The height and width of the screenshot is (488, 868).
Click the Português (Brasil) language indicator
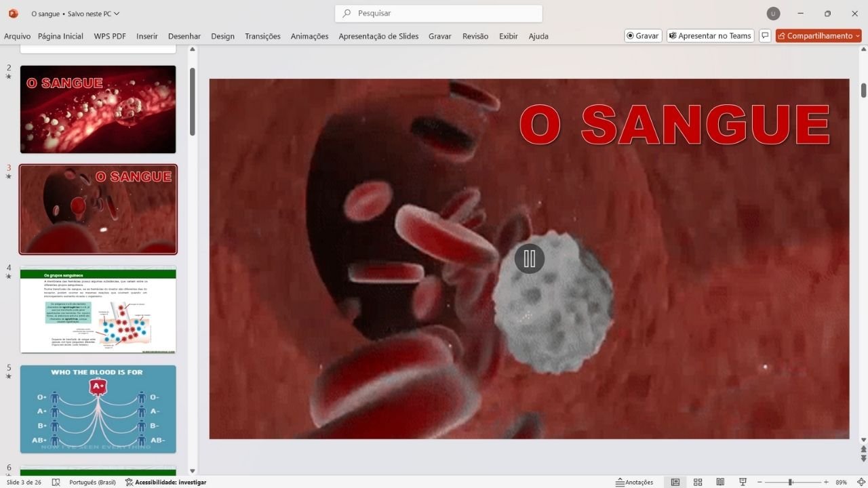pos(92,482)
